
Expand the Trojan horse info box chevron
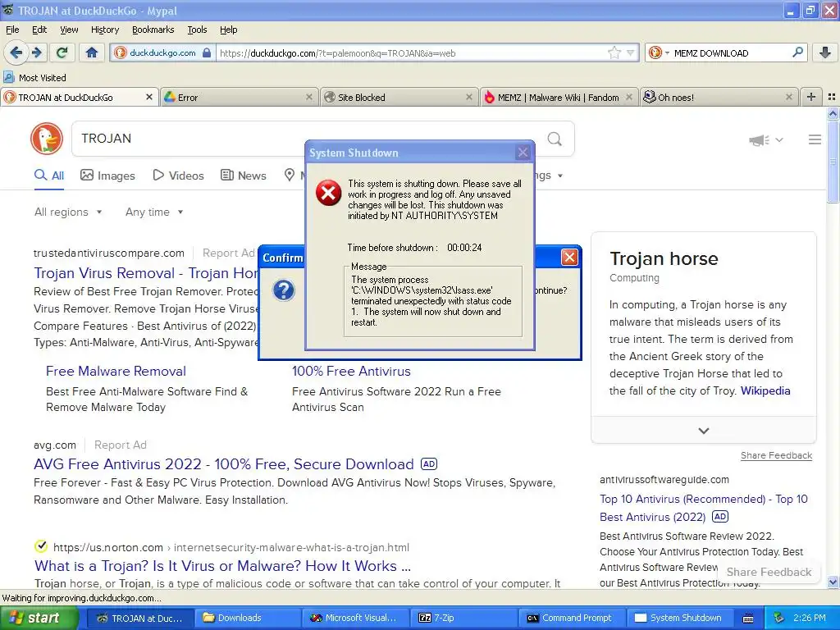click(x=703, y=431)
